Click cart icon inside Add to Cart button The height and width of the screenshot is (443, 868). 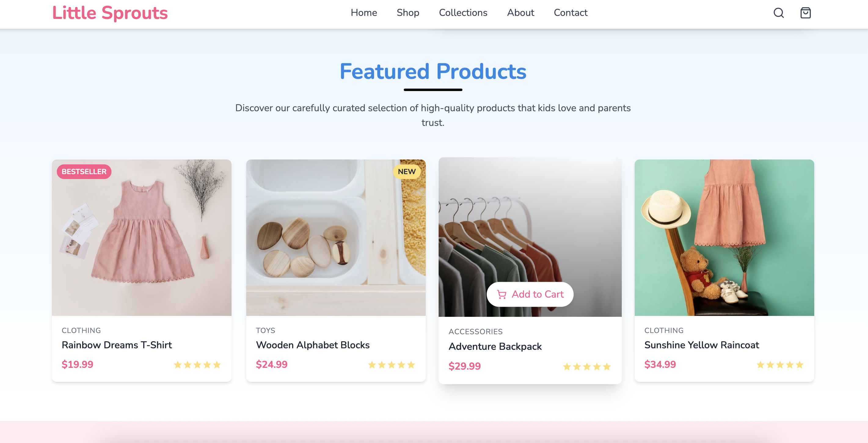coord(502,294)
